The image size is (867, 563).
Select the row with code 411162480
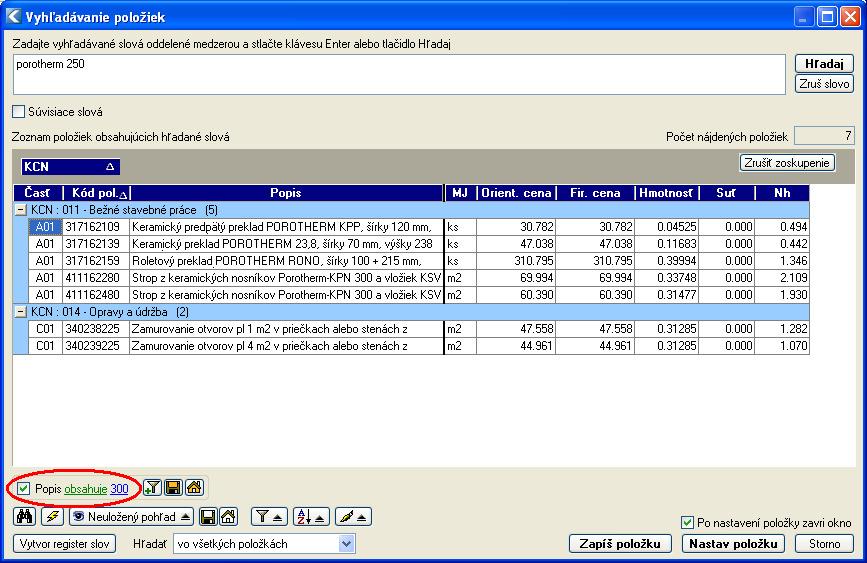pyautogui.click(x=419, y=295)
